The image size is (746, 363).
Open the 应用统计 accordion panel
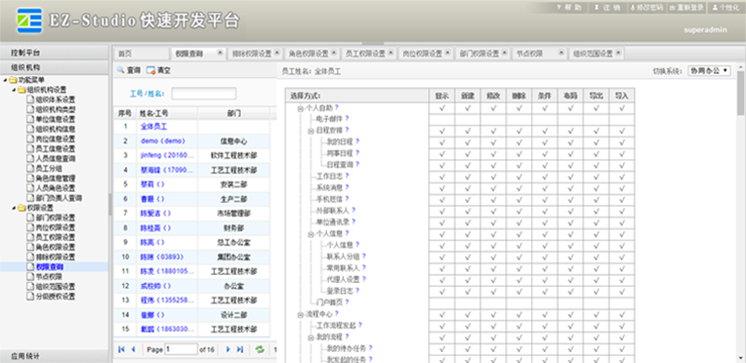click(55, 356)
